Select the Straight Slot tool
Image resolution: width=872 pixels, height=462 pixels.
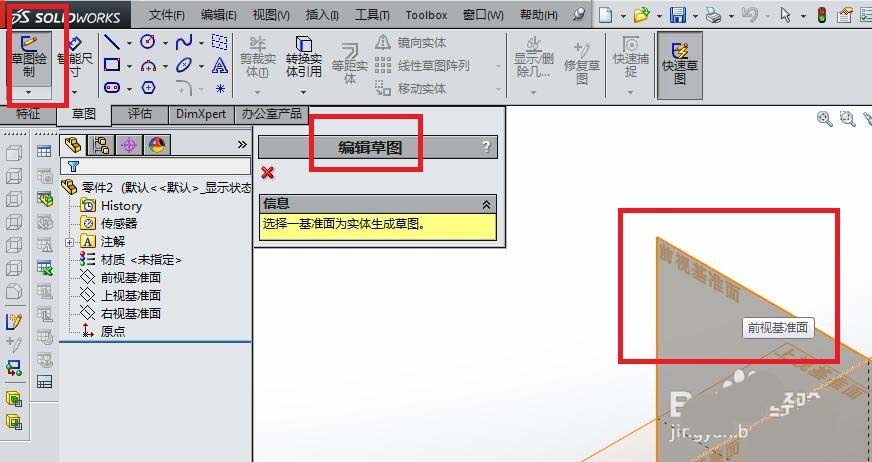point(112,88)
